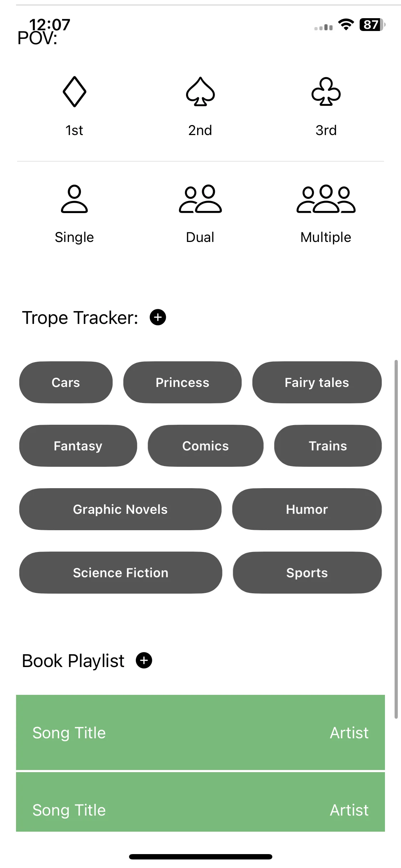Select the Comics tag
This screenshot has width=401, height=868.
click(x=206, y=446)
